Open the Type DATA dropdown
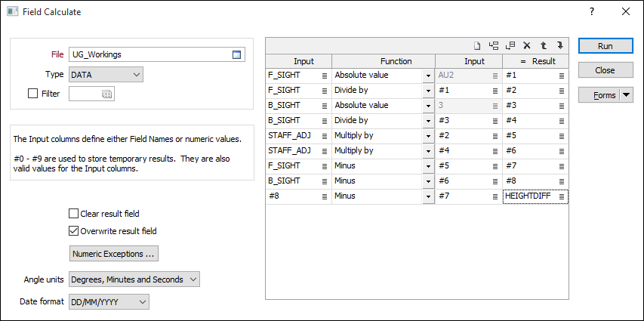The width and height of the screenshot is (644, 321). [x=105, y=74]
